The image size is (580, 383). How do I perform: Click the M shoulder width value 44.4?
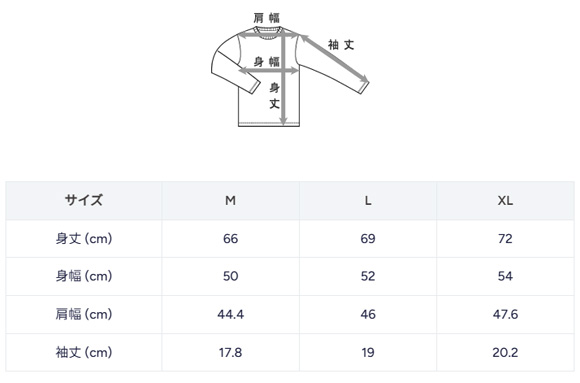230,315
